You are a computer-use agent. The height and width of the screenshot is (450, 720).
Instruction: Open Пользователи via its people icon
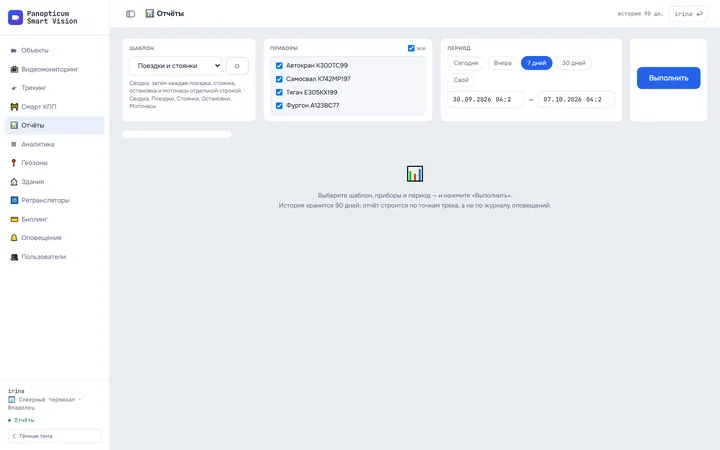tap(14, 257)
